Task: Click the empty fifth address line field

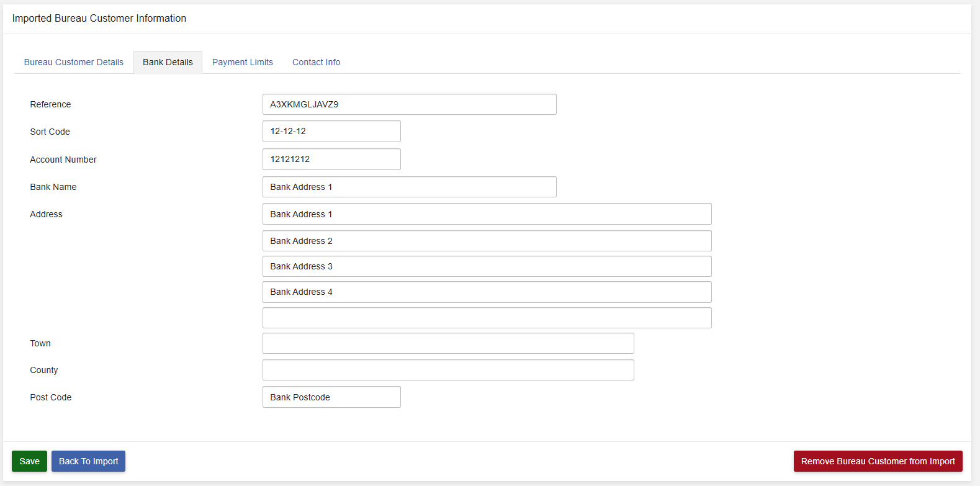Action: (487, 318)
